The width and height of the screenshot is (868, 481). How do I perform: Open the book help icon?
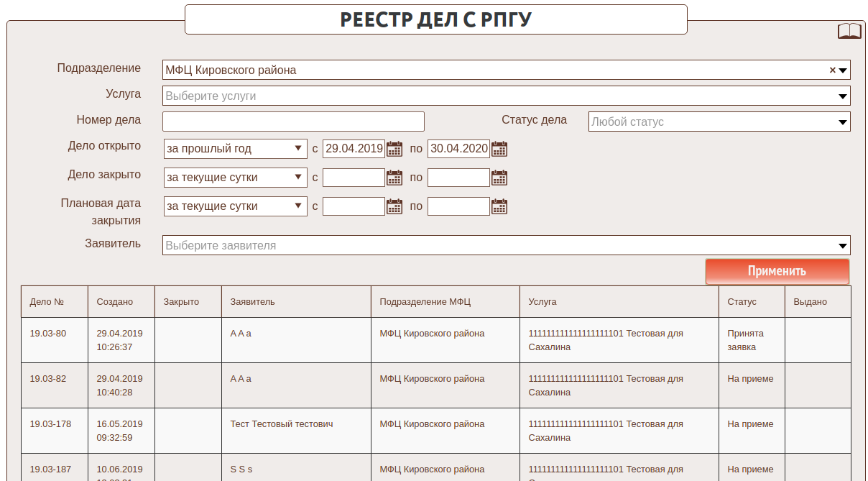(849, 31)
